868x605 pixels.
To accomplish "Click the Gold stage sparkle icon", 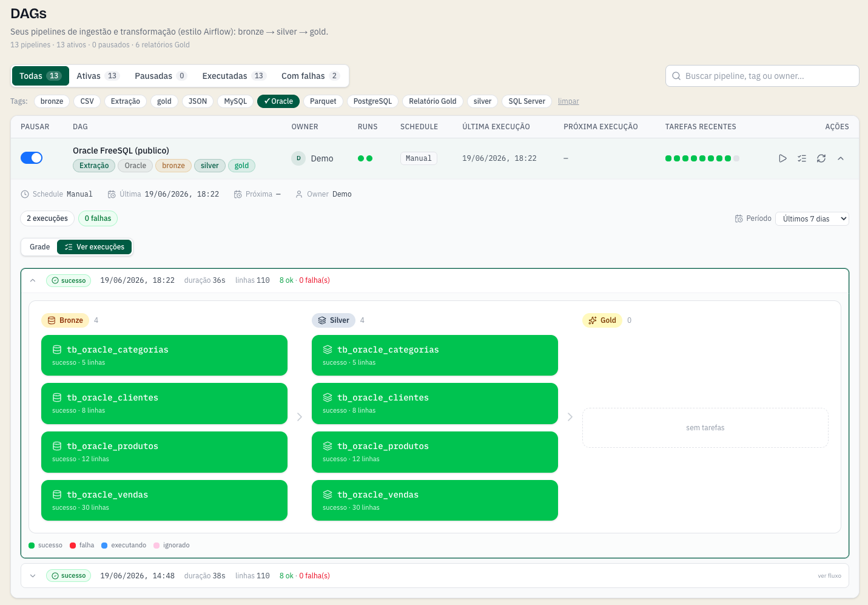I will (593, 320).
